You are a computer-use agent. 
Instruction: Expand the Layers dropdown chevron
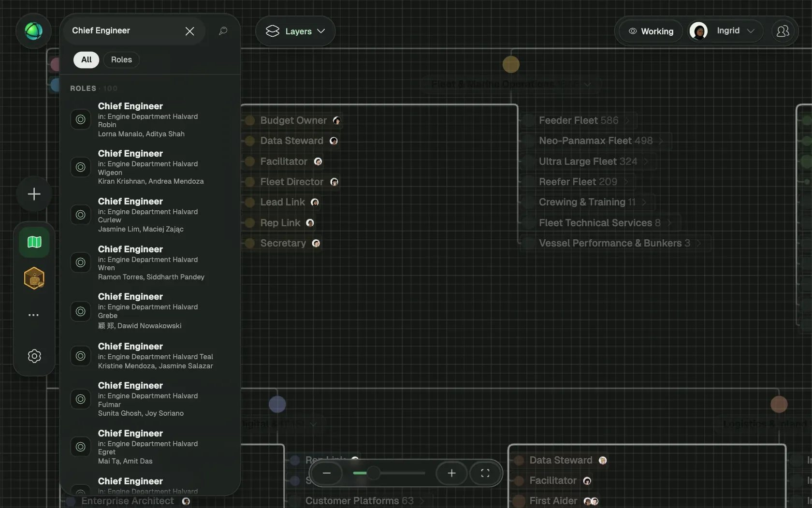click(321, 31)
